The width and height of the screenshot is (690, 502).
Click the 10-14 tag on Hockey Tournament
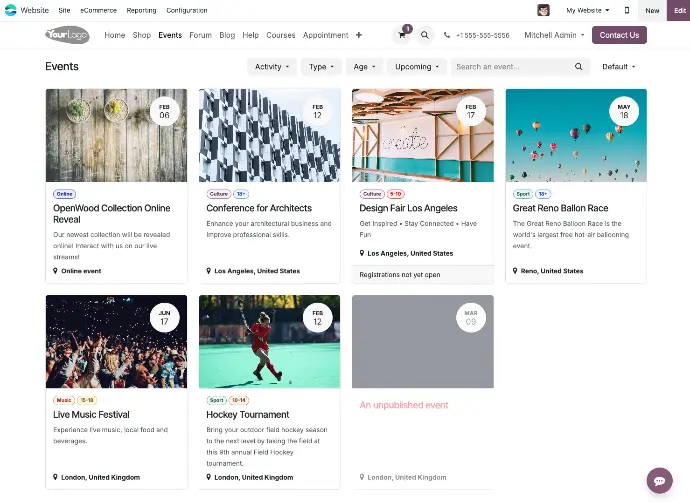click(x=239, y=400)
